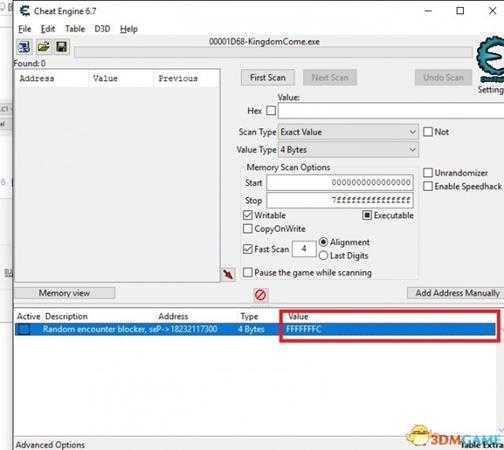Click the red clear address list icon
Screen dimensions: 504x450
(260, 295)
